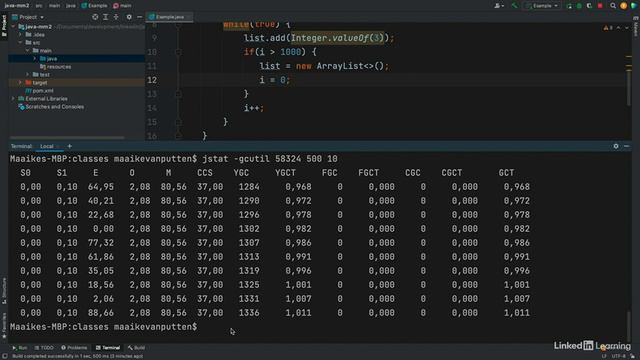This screenshot has width=640, height=360.
Task: Click the main method breadcrumb
Action: point(122,6)
